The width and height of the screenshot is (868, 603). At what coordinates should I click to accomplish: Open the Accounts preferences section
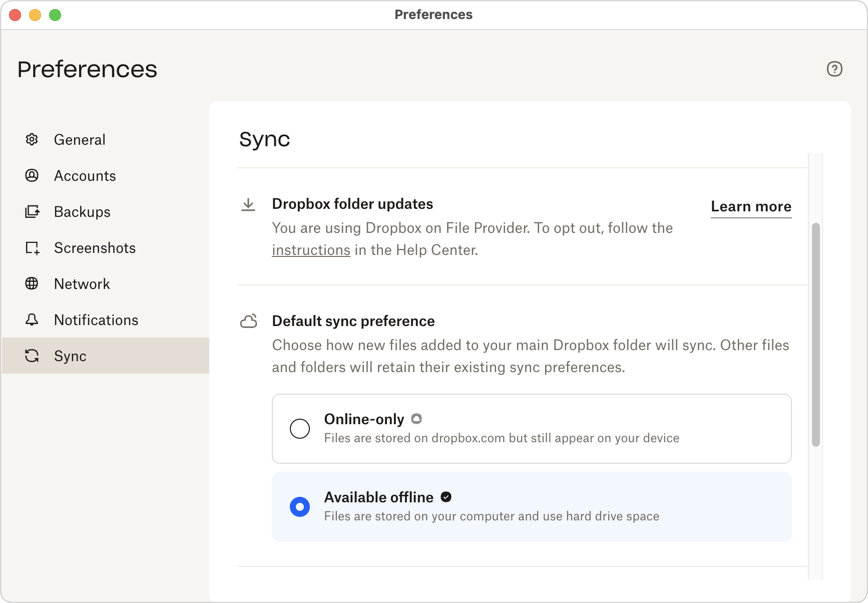tap(85, 176)
